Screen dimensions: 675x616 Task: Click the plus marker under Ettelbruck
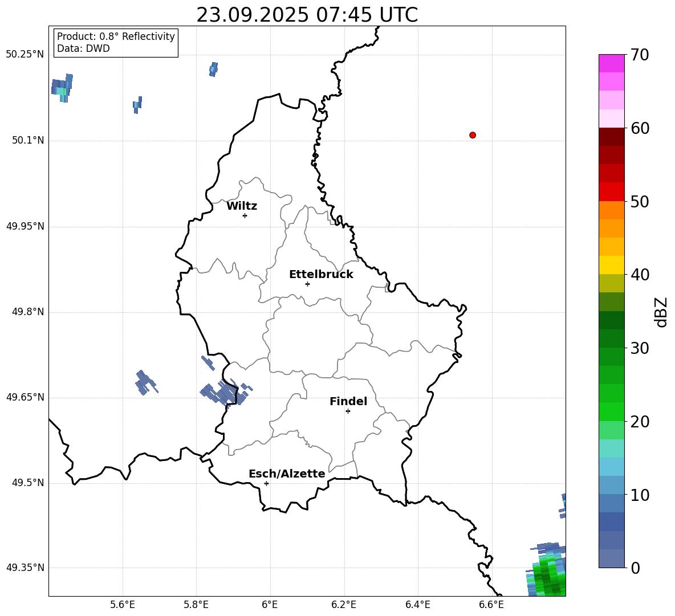[307, 284]
